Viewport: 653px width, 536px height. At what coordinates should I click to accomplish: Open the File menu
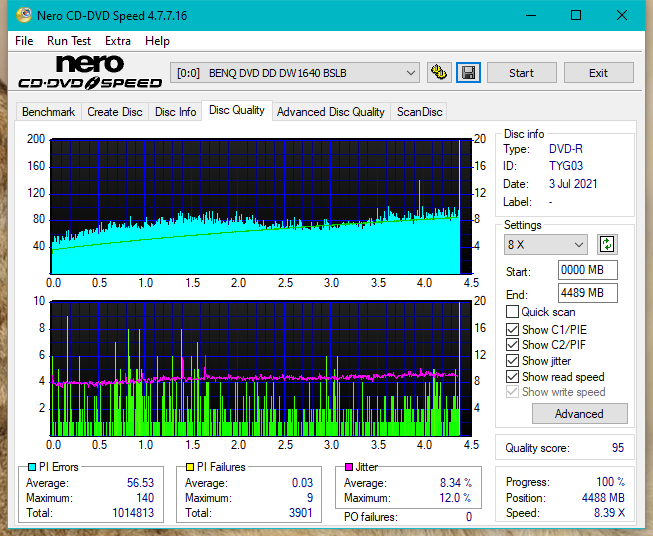pos(24,41)
